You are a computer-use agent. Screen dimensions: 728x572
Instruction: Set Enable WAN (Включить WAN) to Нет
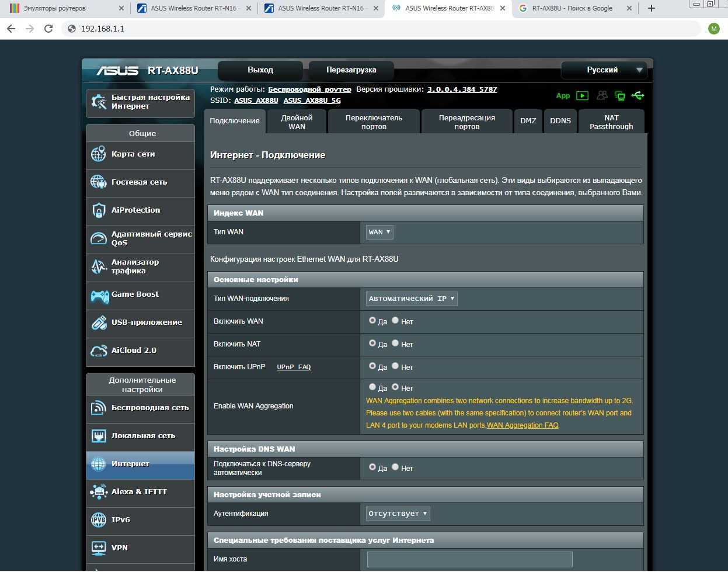(395, 321)
